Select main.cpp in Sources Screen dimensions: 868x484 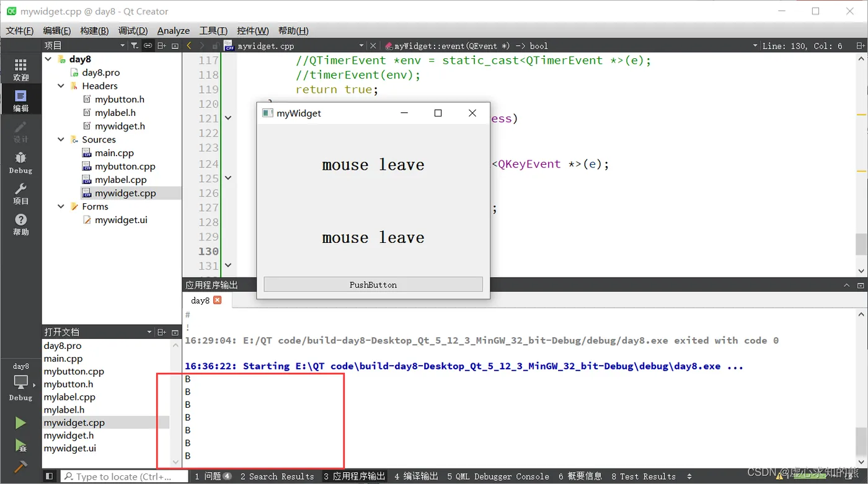(x=114, y=153)
